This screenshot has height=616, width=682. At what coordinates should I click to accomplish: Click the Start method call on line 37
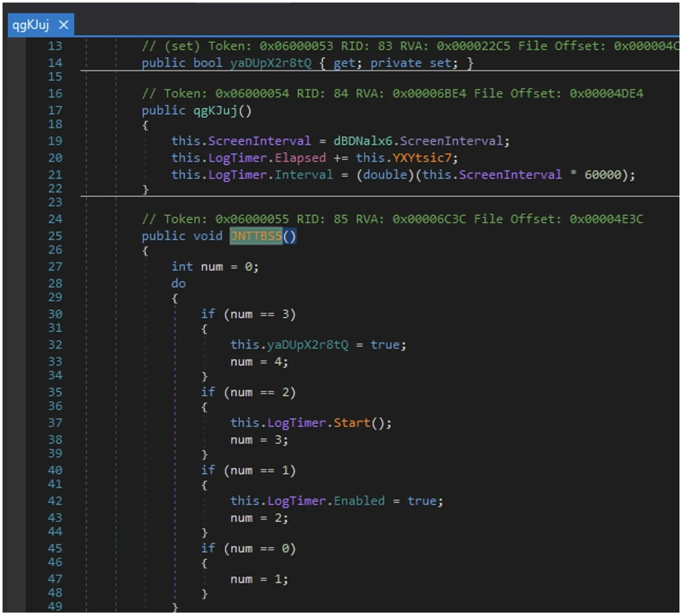click(352, 423)
